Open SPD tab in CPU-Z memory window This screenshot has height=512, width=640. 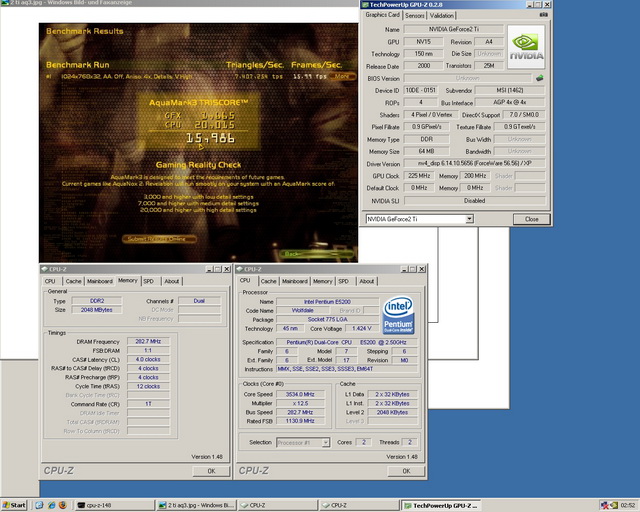click(x=149, y=281)
